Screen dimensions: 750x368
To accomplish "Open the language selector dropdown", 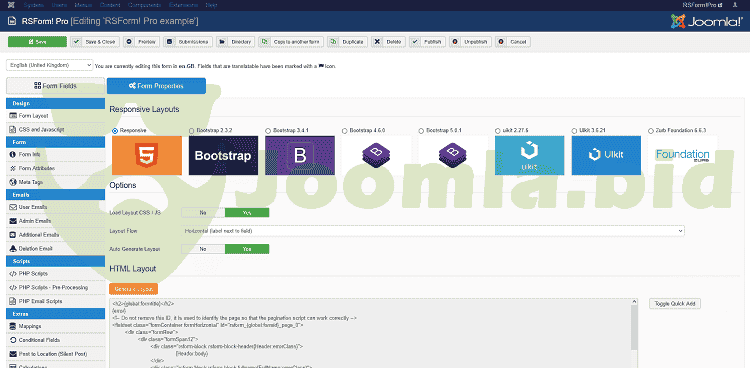I will coord(50,65).
